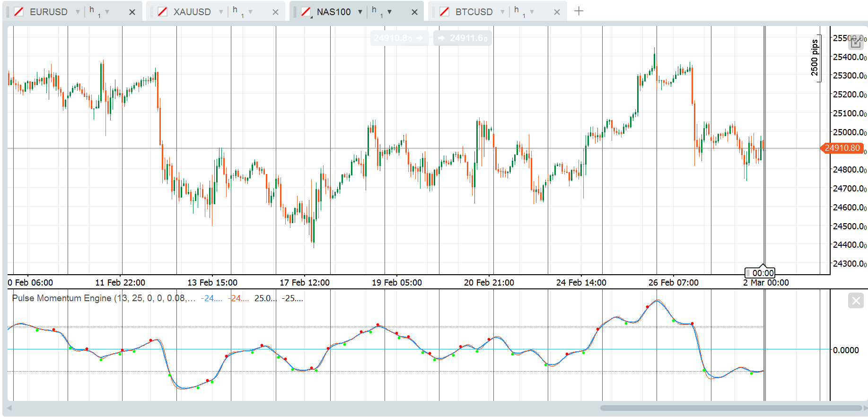The width and height of the screenshot is (868, 417).
Task: Click the orange 24910.80 current price label
Action: 842,148
